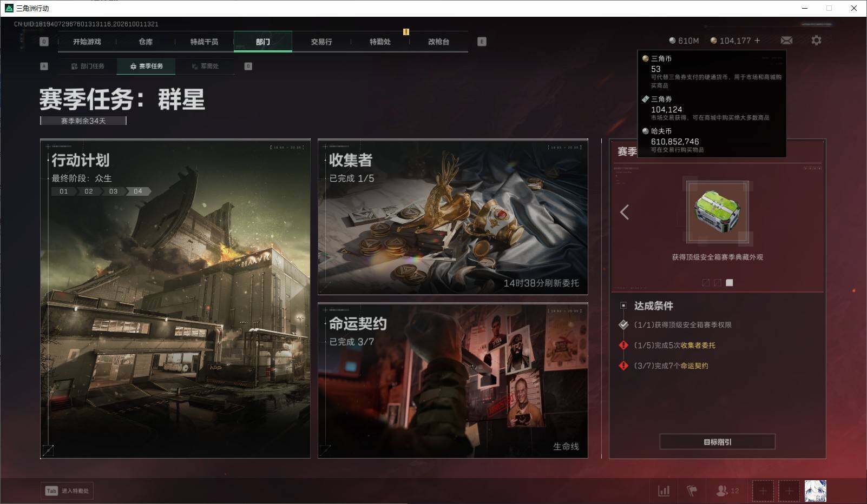The height and width of the screenshot is (504, 867).
Task: Open the 开始游戏 tab
Action: point(87,42)
